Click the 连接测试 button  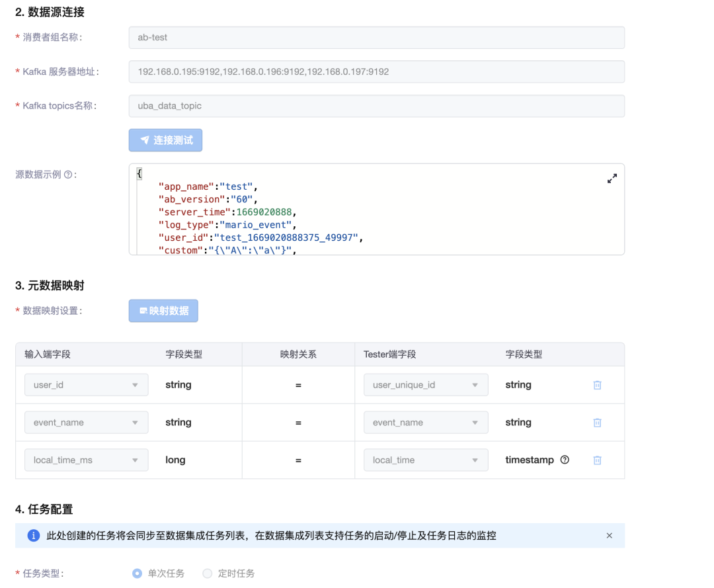pos(165,140)
